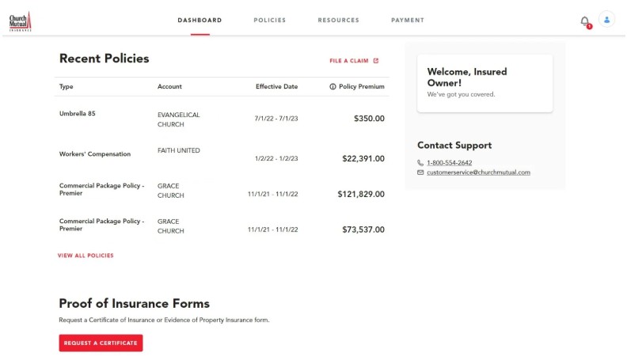Open the notifications bell
Image resolution: width=627 pixels, height=364 pixels.
[585, 21]
